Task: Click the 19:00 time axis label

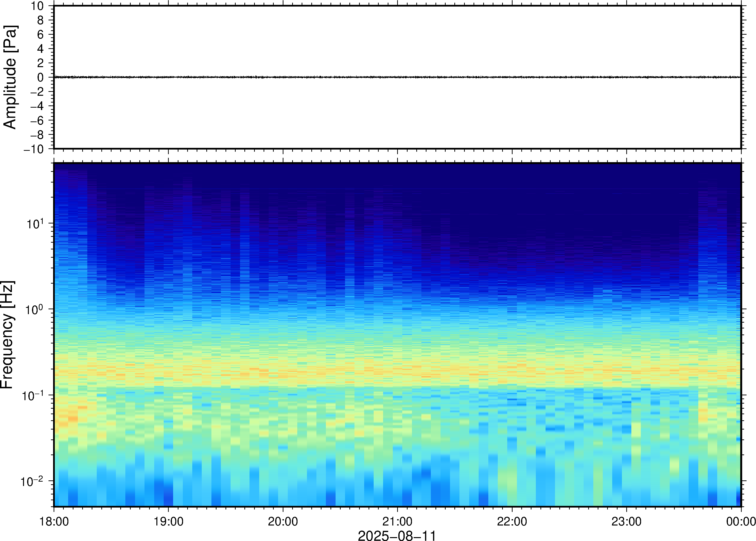Action: [168, 521]
